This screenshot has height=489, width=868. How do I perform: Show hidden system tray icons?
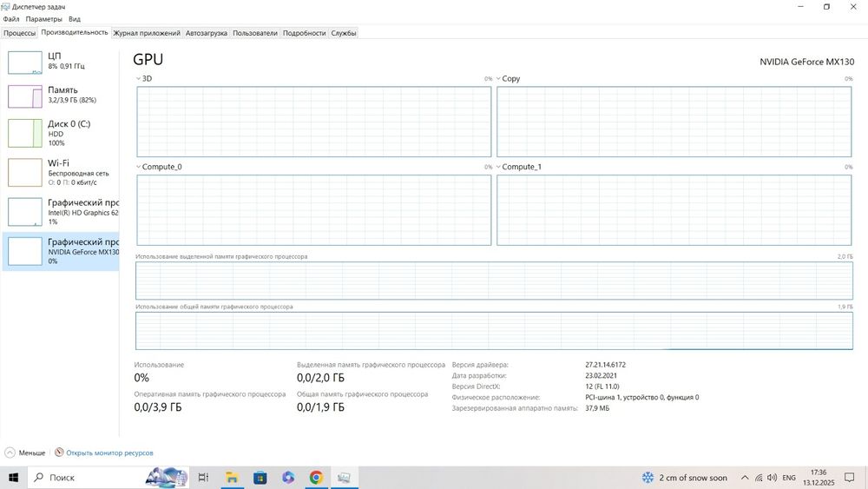[745, 478]
